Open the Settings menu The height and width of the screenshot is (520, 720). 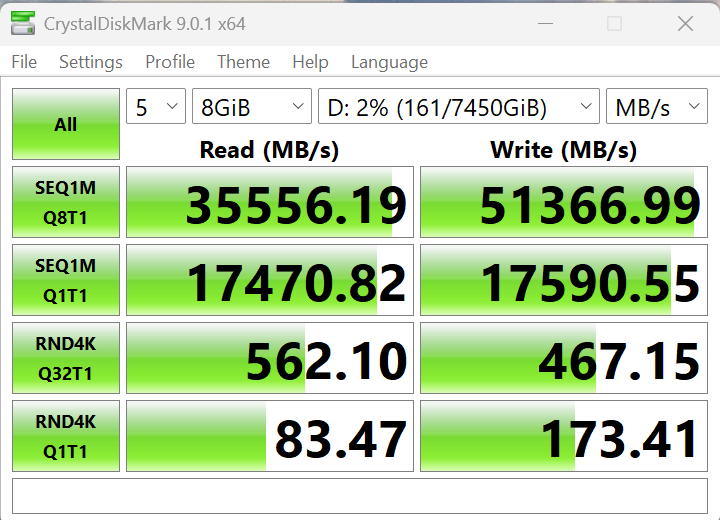[90, 62]
